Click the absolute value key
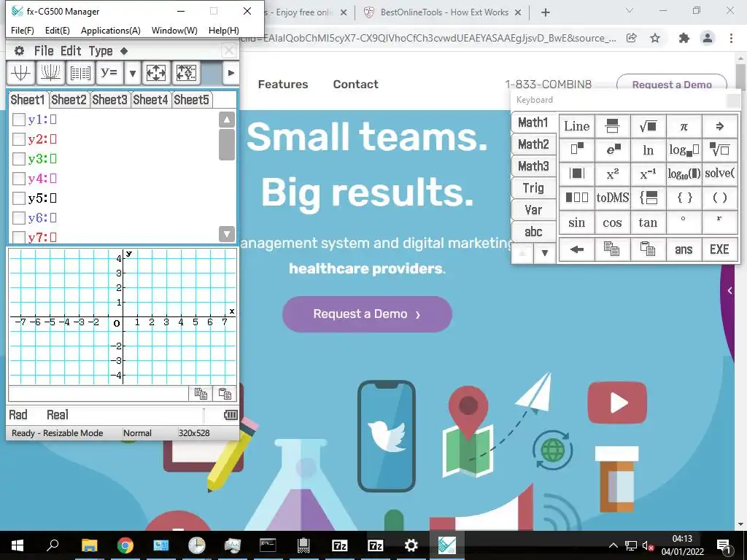 click(x=576, y=174)
